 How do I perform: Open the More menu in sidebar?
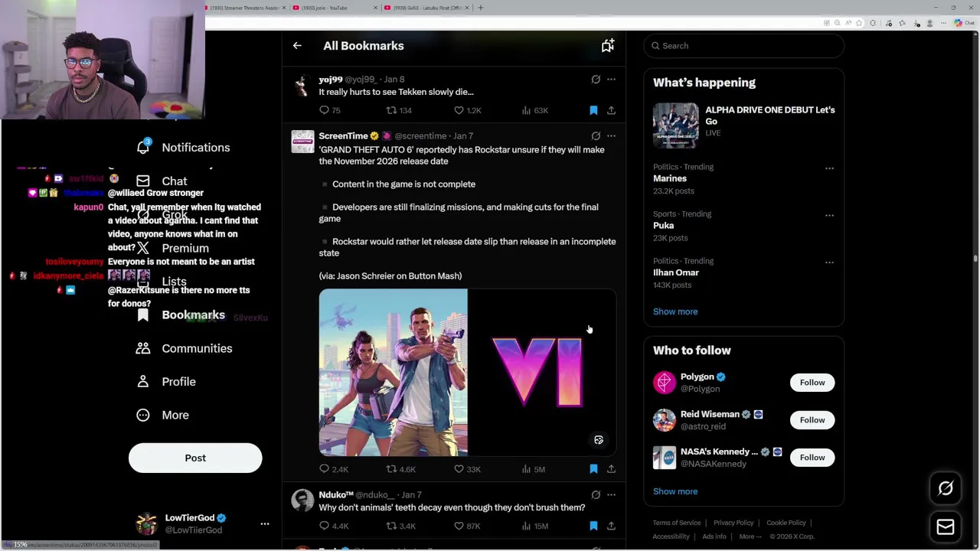click(x=162, y=415)
